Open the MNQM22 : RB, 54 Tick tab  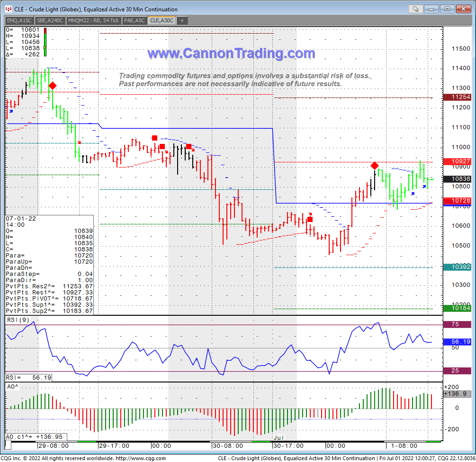[x=94, y=20]
